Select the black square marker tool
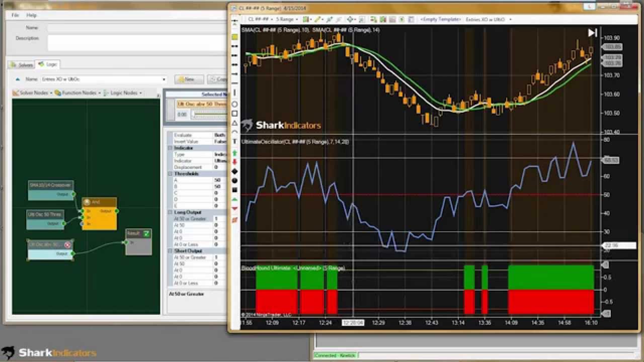The width and height of the screenshot is (644, 362). click(x=234, y=190)
